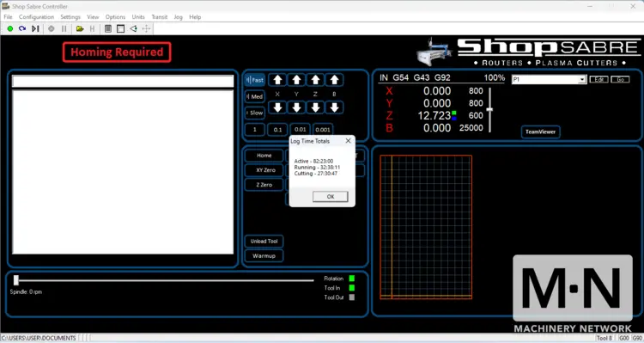Click the grey H toolbar icon
The width and height of the screenshot is (644, 343).
click(92, 28)
